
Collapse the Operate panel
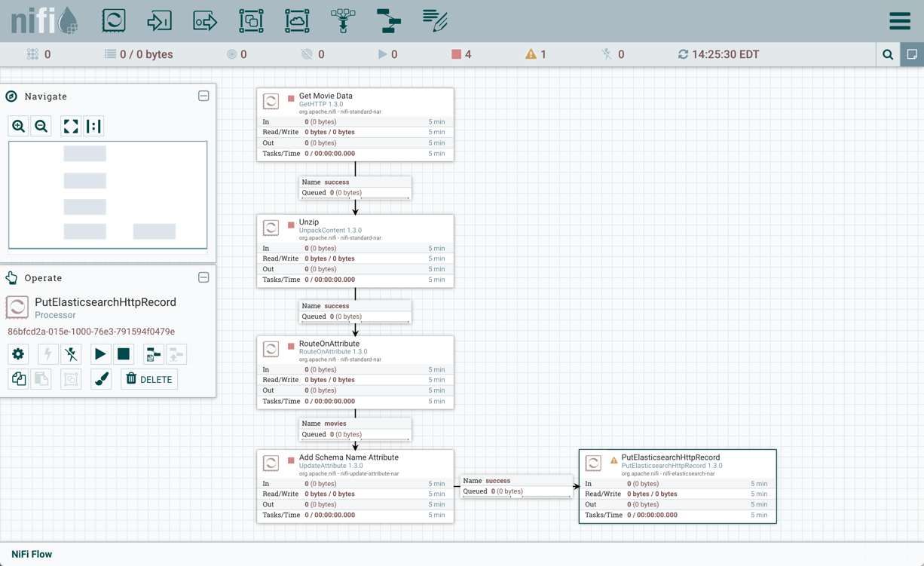(203, 277)
